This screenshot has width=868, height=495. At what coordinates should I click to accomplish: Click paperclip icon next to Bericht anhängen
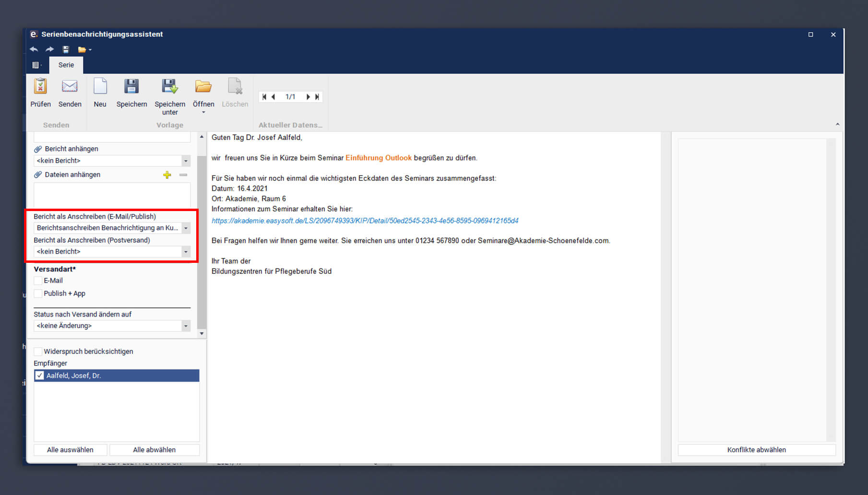[38, 149]
